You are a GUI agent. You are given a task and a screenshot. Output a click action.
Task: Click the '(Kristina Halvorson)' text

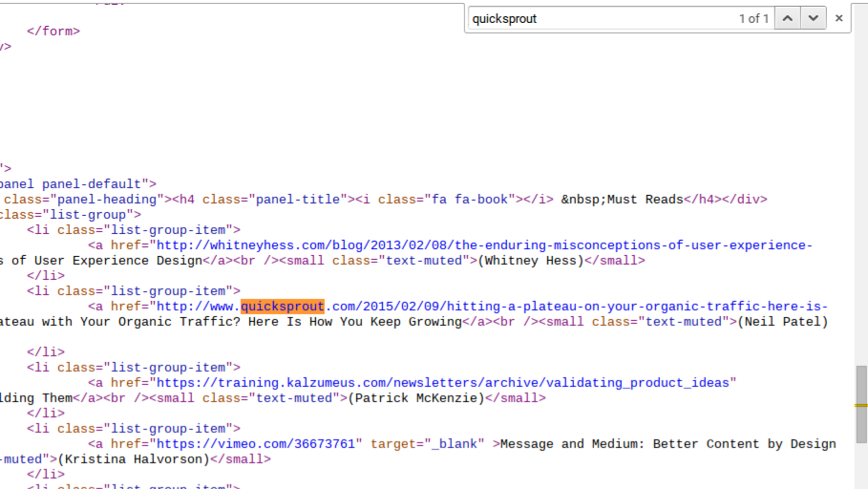pyautogui.click(x=134, y=459)
